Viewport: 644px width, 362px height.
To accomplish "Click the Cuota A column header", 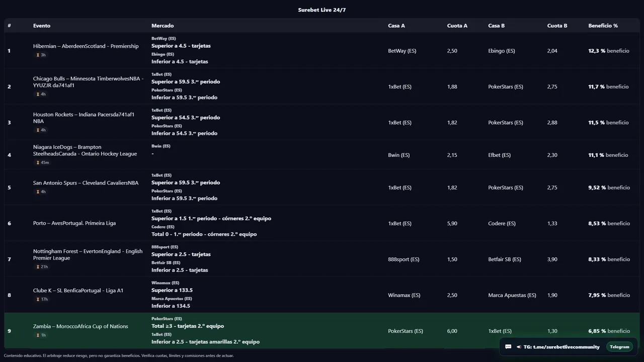I will click(x=457, y=26).
